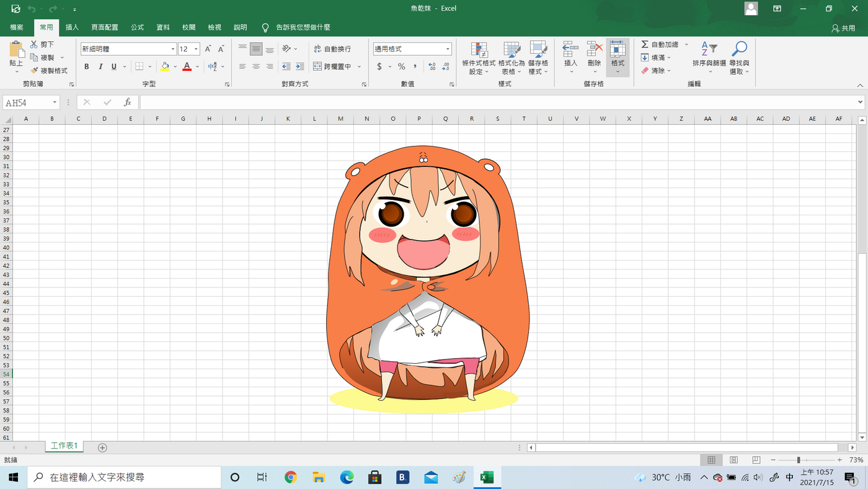Click 跨欄置中 merge and center
This screenshot has width=868, height=489.
pos(332,66)
